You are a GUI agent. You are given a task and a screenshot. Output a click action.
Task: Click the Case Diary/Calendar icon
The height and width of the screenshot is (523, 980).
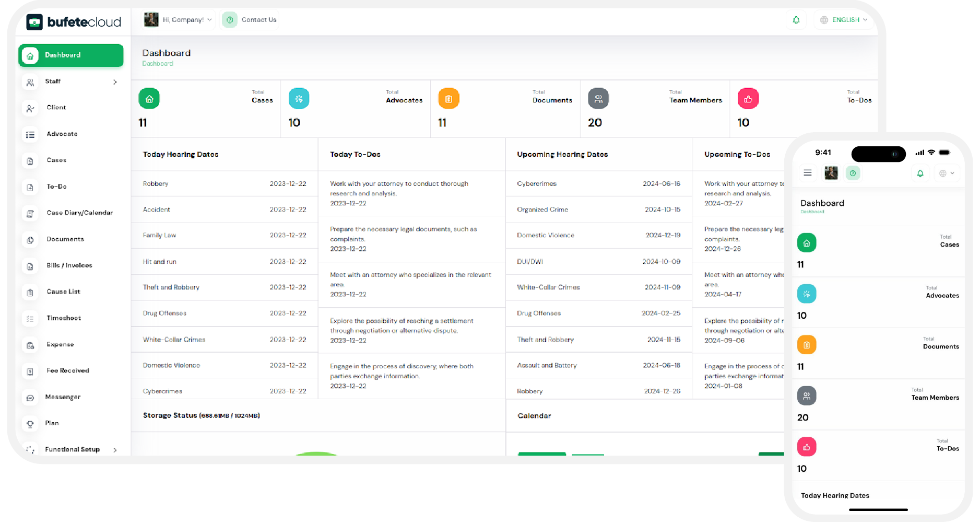tap(30, 213)
